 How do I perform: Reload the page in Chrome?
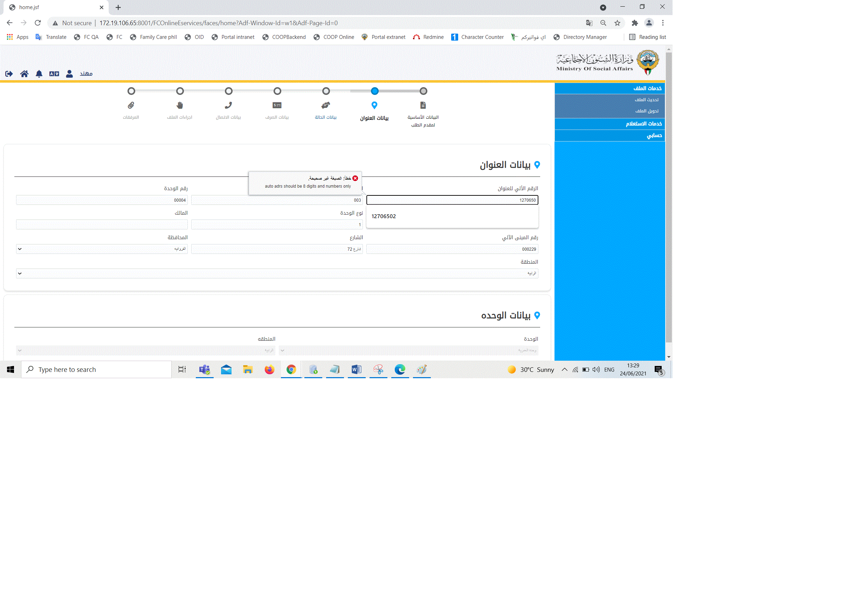coord(38,23)
